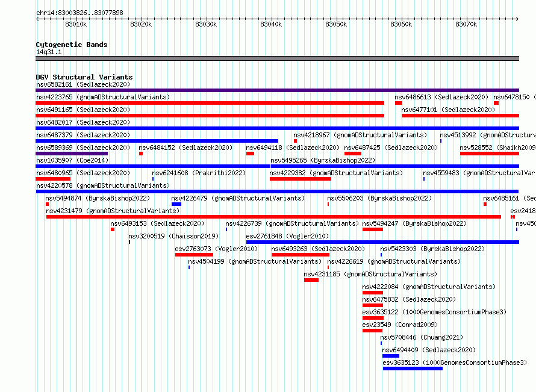The height and width of the screenshot is (392, 536).
Task: Select the blue nsv4226479 variant bar
Action: 176,204
